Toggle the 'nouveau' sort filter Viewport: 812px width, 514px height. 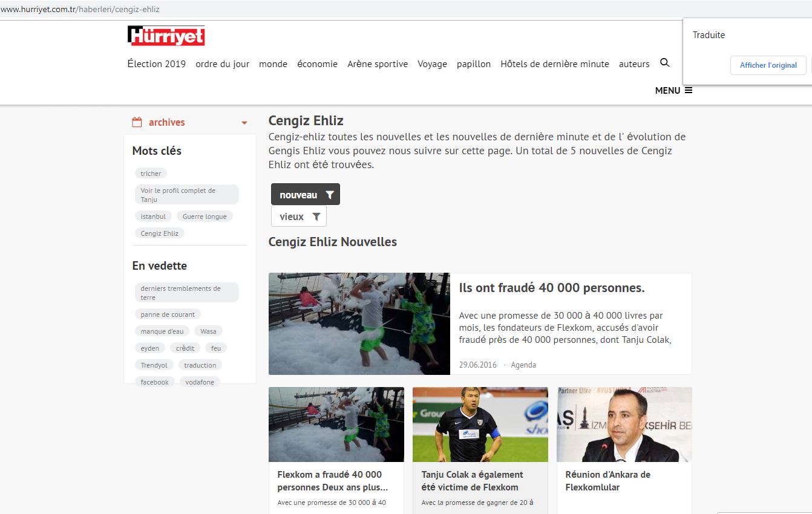[305, 195]
